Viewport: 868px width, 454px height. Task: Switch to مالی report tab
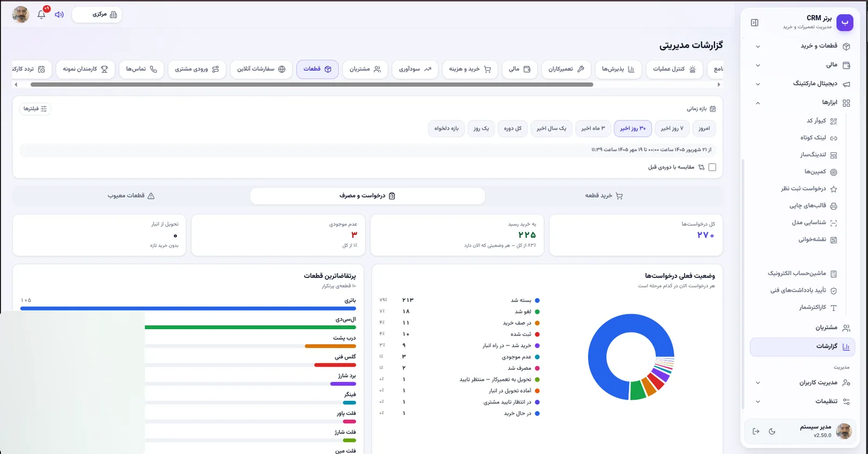[x=519, y=69]
